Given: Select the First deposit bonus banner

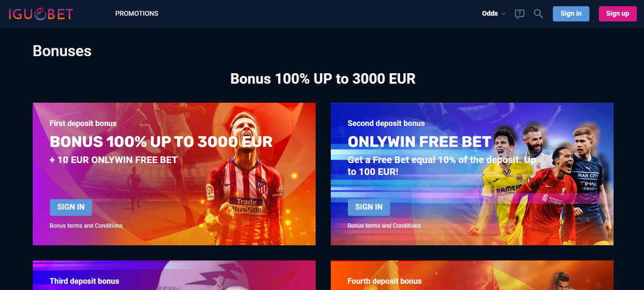Looking at the screenshot, I should pos(174,174).
